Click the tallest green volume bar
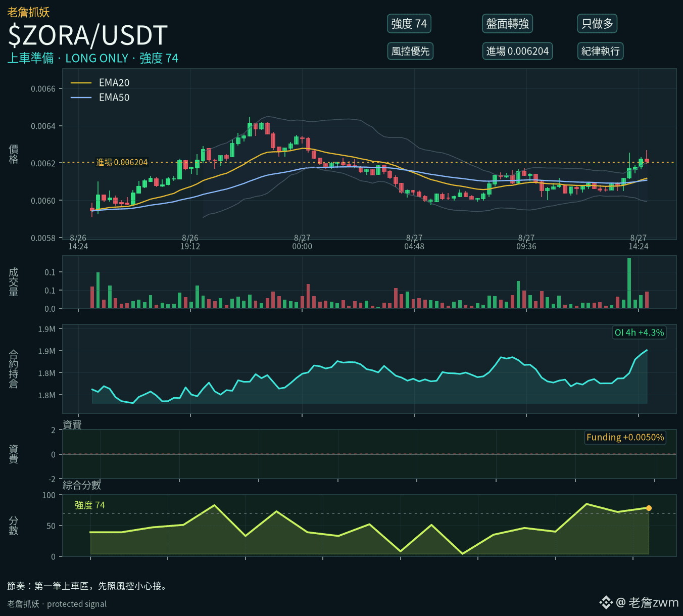Viewport: 683px width, 616px height. click(629, 283)
